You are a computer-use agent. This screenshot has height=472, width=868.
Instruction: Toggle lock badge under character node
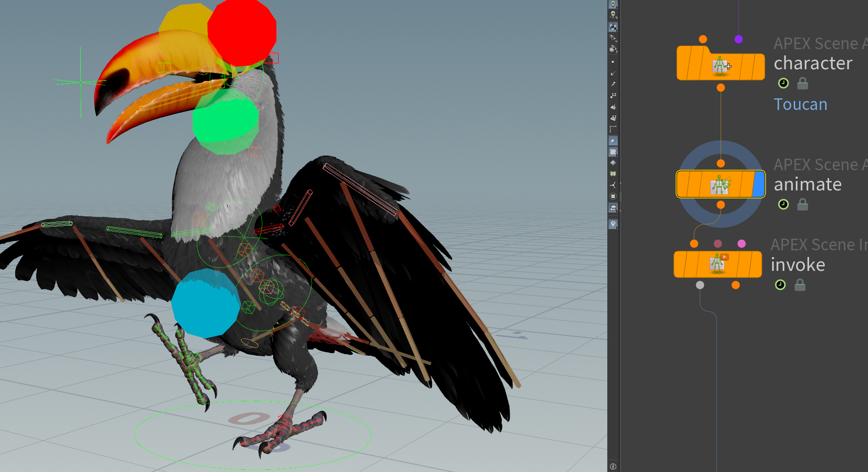[x=803, y=84]
